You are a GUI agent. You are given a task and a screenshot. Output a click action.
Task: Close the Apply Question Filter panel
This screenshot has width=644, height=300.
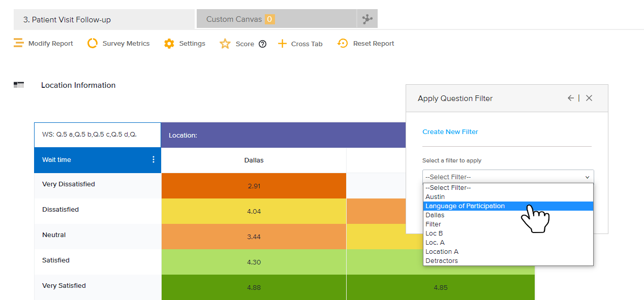589,98
